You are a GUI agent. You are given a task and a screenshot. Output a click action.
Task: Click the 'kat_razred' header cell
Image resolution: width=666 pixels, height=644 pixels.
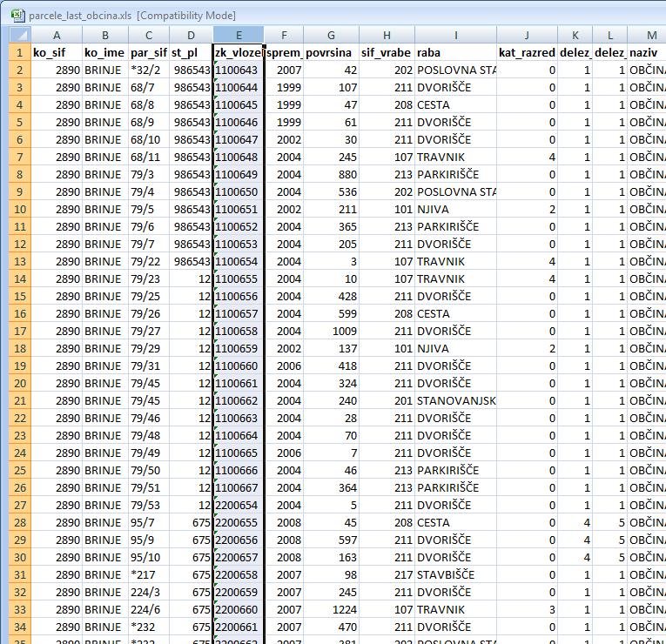(x=528, y=53)
